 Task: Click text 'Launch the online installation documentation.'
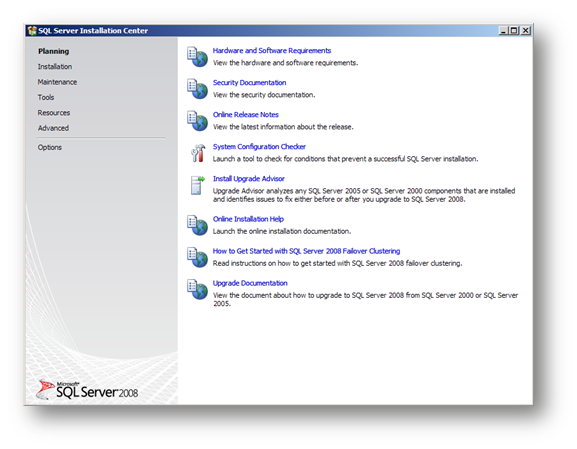coord(282,231)
